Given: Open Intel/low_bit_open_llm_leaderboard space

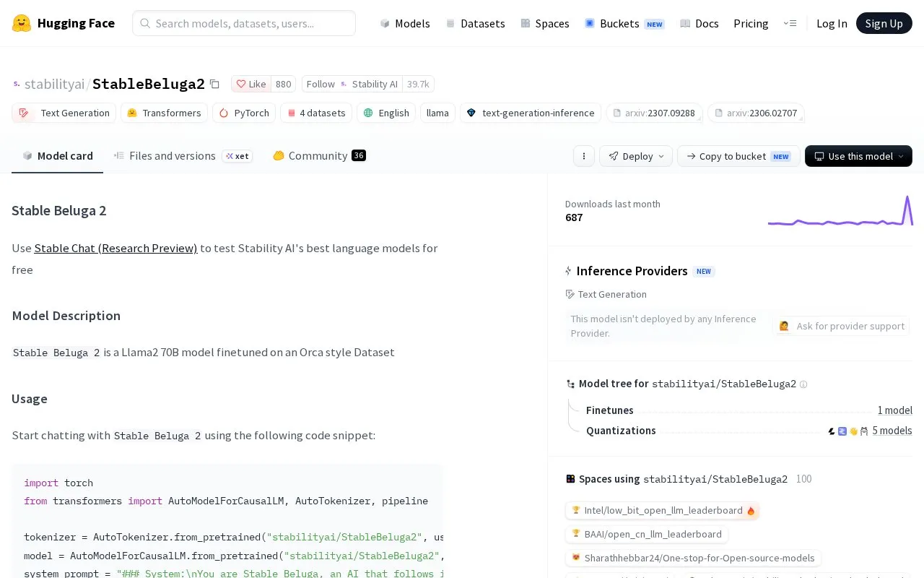Looking at the screenshot, I should tap(663, 511).
